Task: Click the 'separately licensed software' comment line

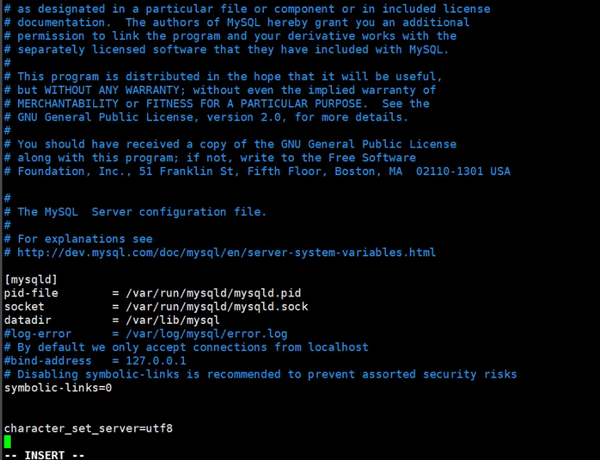Action: pos(233,49)
